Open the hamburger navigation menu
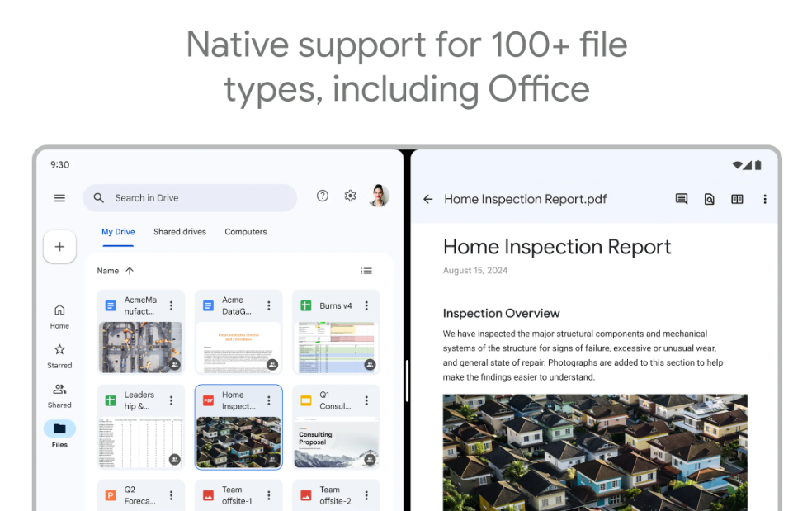The height and width of the screenshot is (511, 812). pos(59,198)
